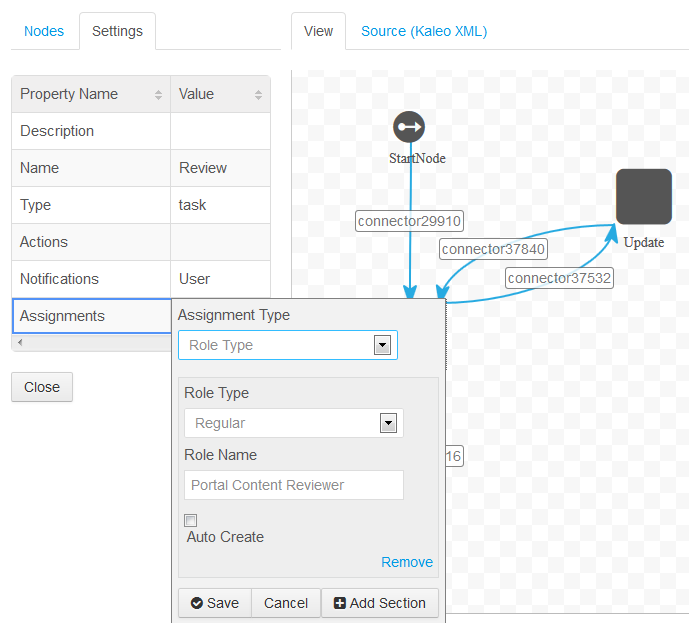
Task: Click the left scroll arrow under the table
Action: click(x=20, y=342)
